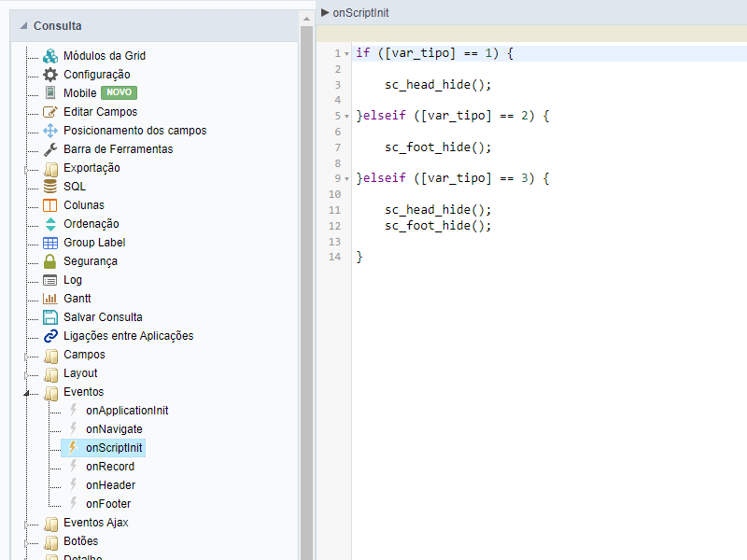Click the Barra de Ferramentas wrench icon
747x560 pixels.
(x=50, y=149)
